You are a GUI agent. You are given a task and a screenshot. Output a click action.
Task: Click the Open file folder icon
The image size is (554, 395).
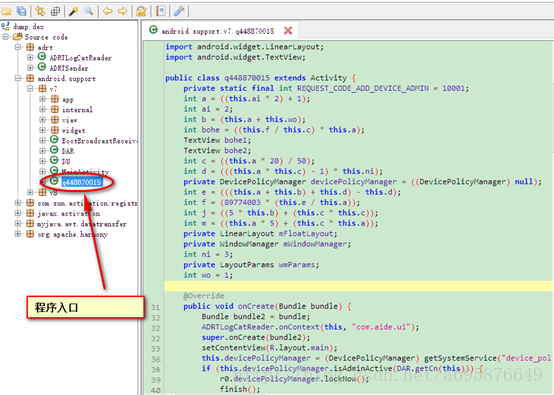click(x=6, y=12)
